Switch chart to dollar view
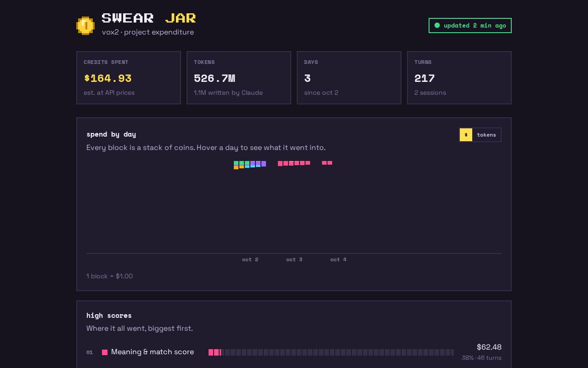588x368 pixels. (x=466, y=135)
